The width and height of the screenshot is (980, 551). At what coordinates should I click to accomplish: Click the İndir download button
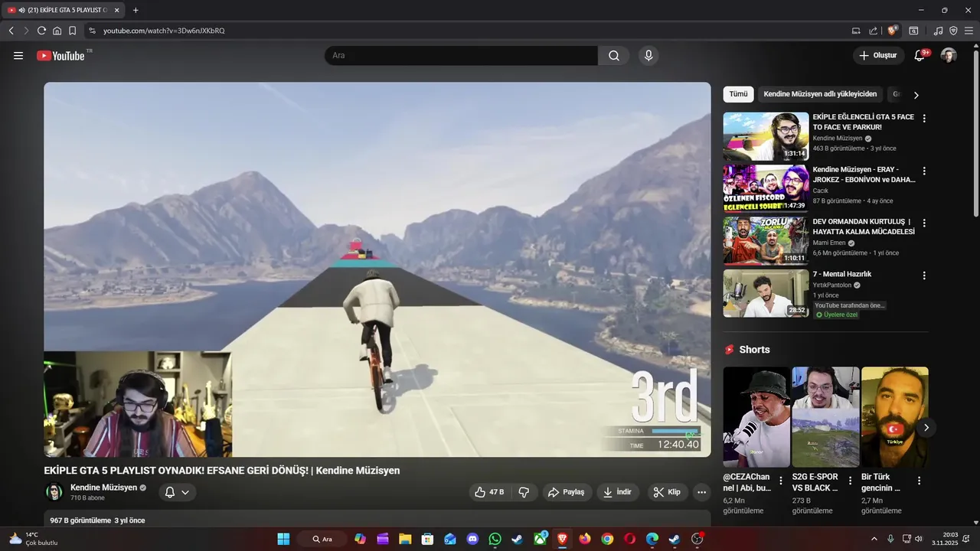(617, 492)
